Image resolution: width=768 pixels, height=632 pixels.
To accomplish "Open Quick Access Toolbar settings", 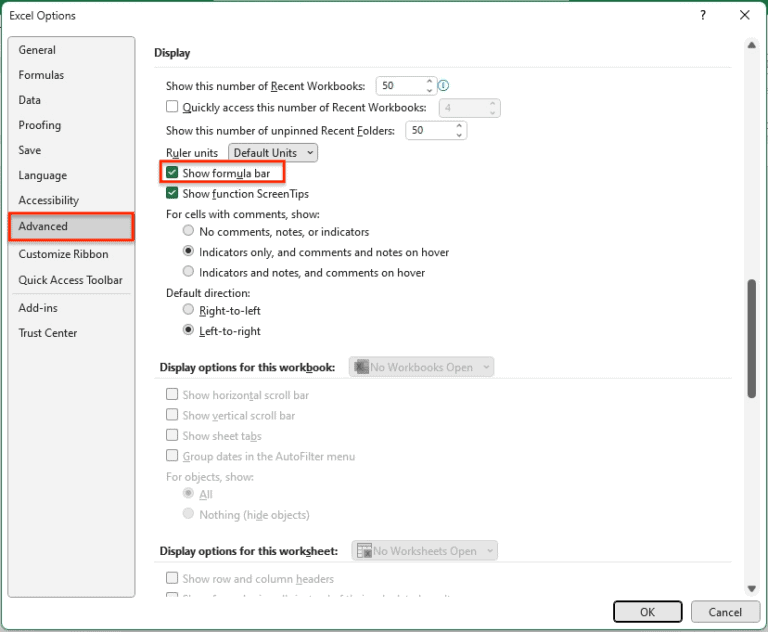I will pyautogui.click(x=71, y=280).
